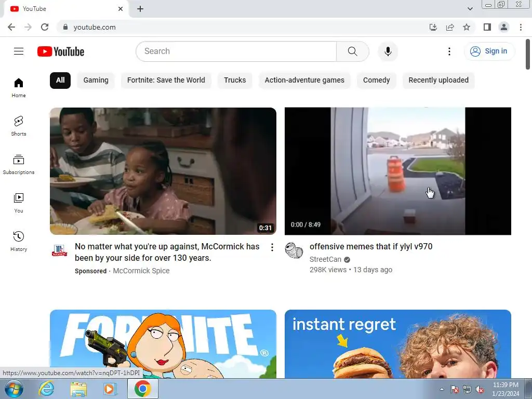Open the instant regret video thumbnail
This screenshot has height=399, width=532.
(397, 344)
